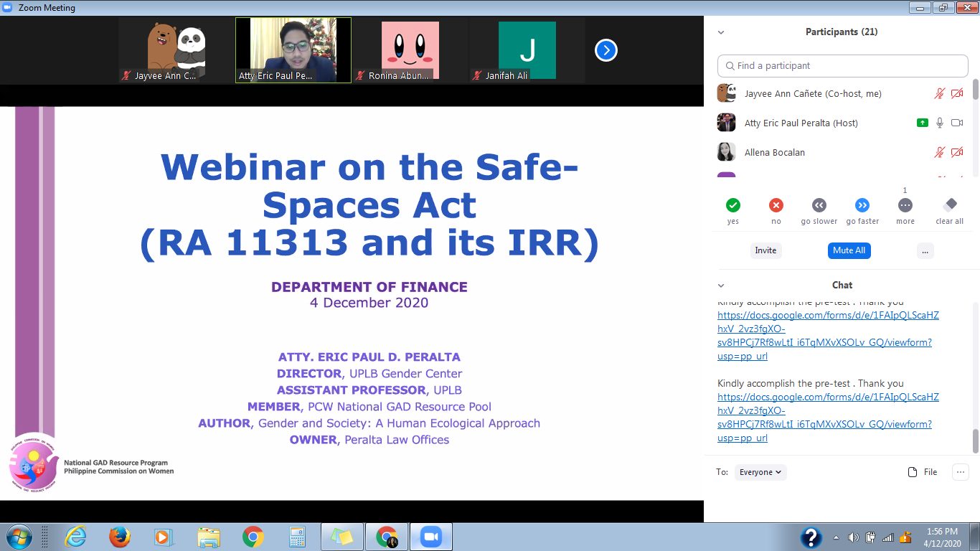This screenshot has height=551, width=980.
Task: Open Sticky Notes from taskbar
Action: coord(342,537)
